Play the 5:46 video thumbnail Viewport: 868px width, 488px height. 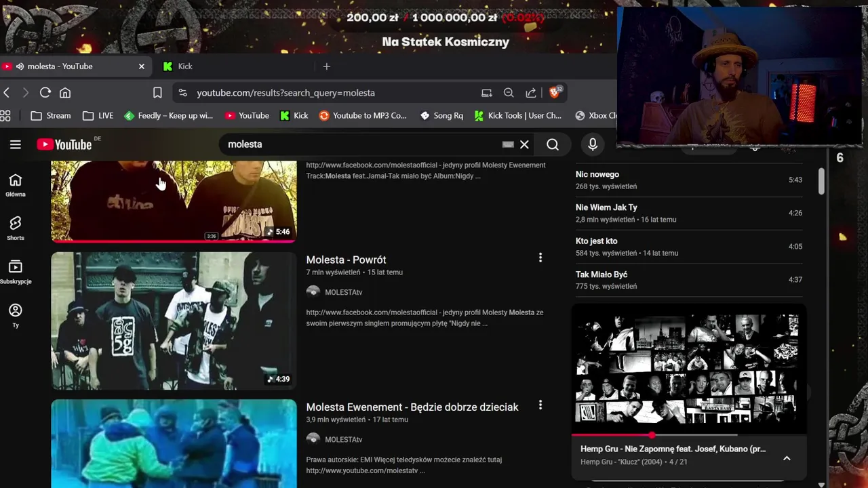coord(174,201)
